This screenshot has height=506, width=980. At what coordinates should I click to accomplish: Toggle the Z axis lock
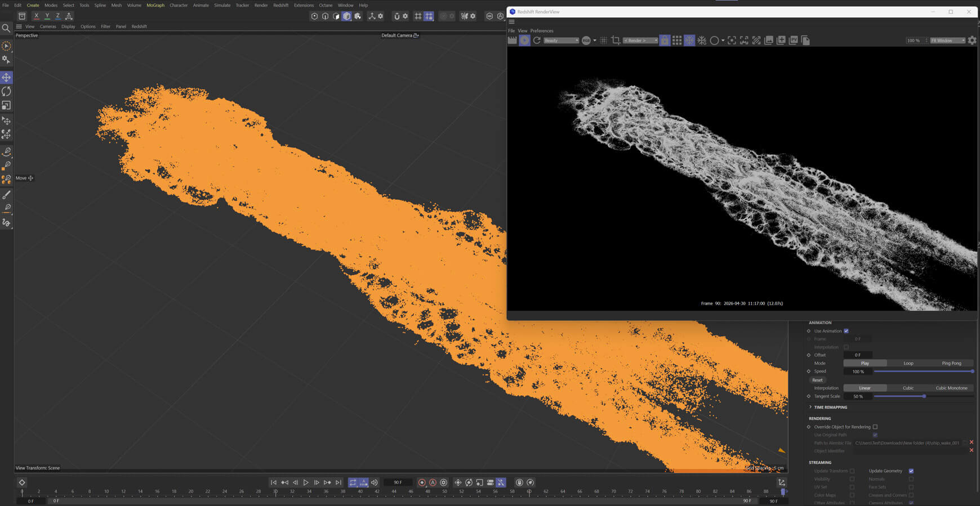pyautogui.click(x=57, y=16)
